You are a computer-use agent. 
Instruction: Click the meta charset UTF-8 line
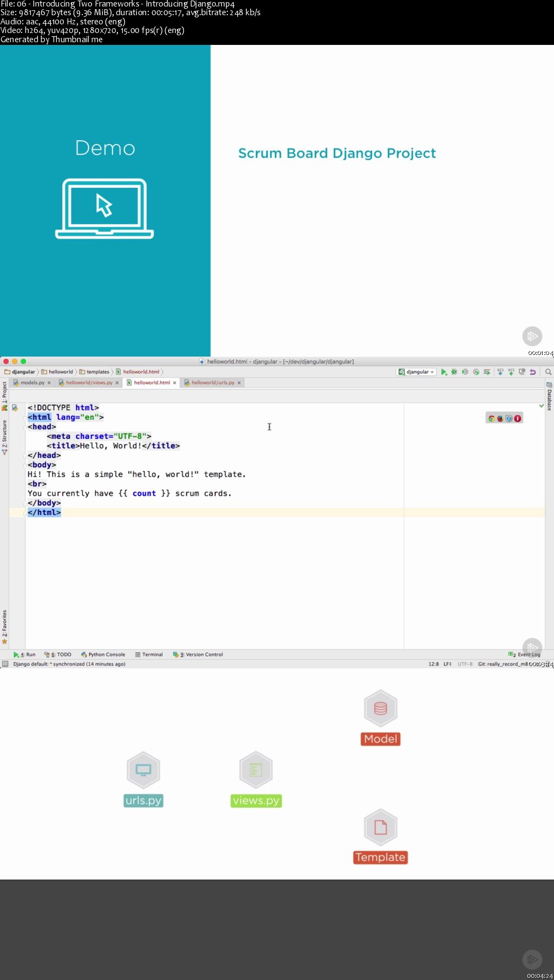[x=99, y=436]
